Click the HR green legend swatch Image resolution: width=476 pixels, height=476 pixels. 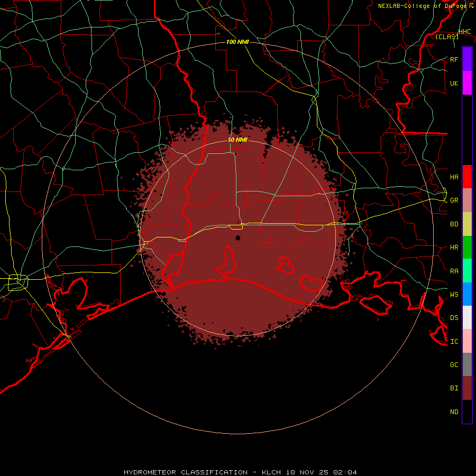(x=467, y=248)
